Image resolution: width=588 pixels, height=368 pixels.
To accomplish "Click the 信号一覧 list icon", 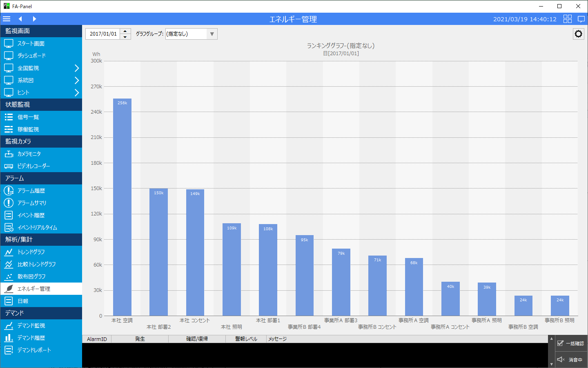I will click(9, 117).
